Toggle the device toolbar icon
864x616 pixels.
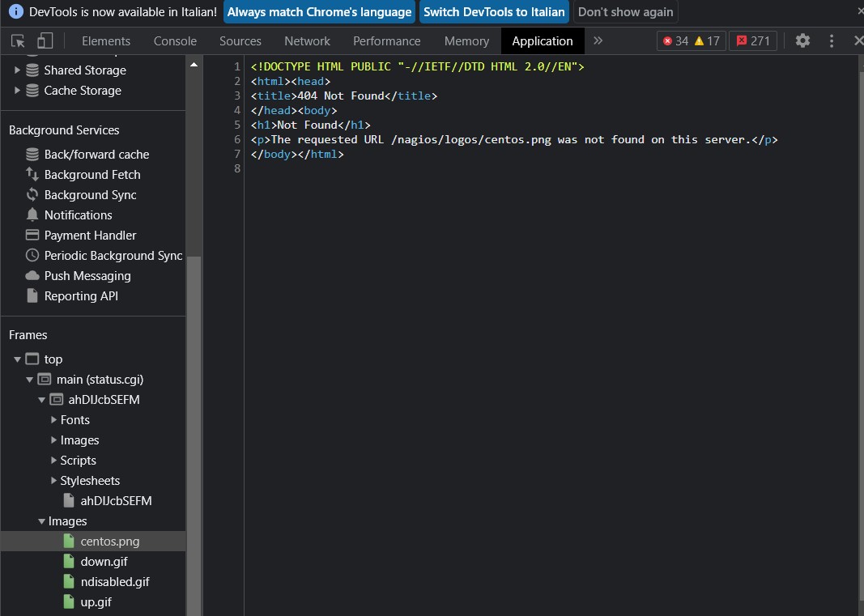(x=45, y=41)
